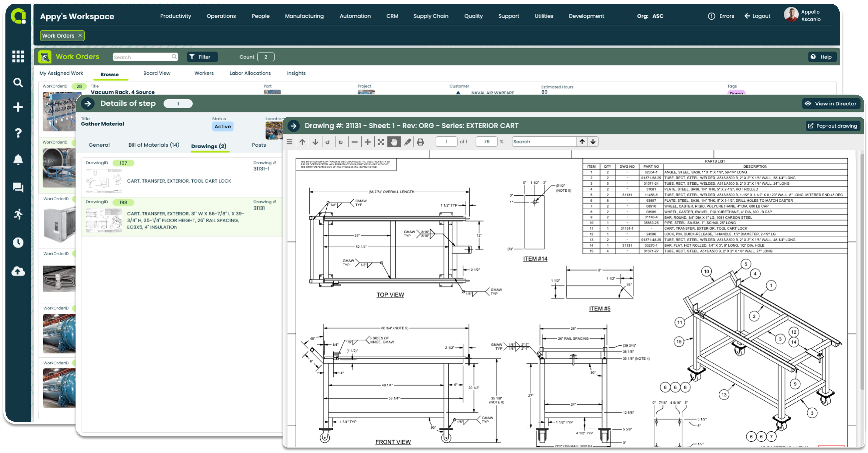This screenshot has width=868, height=453.
Task: Click Pop-out drawing button
Action: tap(833, 126)
